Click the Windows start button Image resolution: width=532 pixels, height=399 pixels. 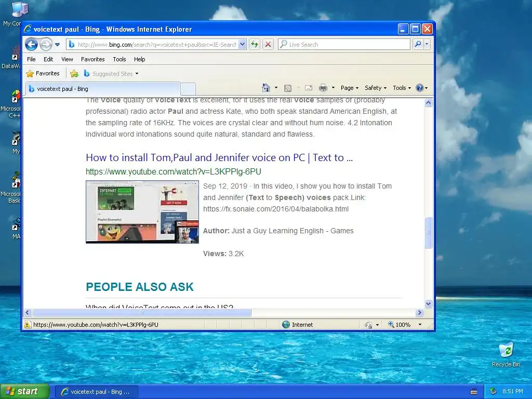(24, 392)
